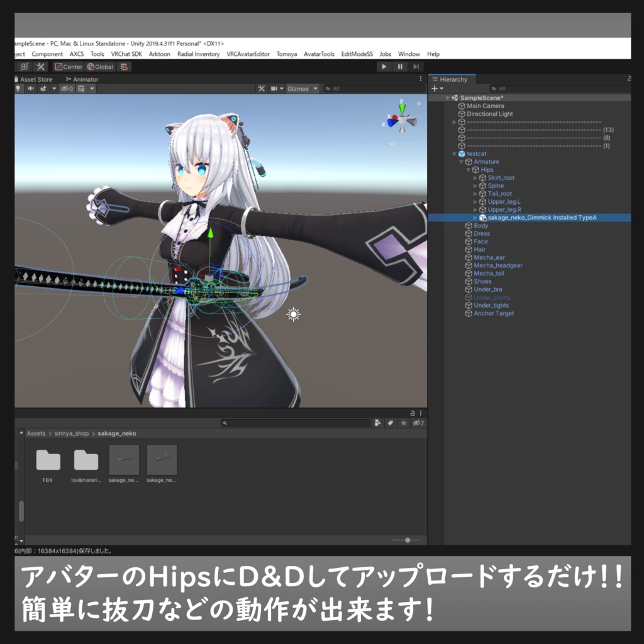Toggle Project panel lock icon
Screen dimensions: 644x644
pos(413,413)
